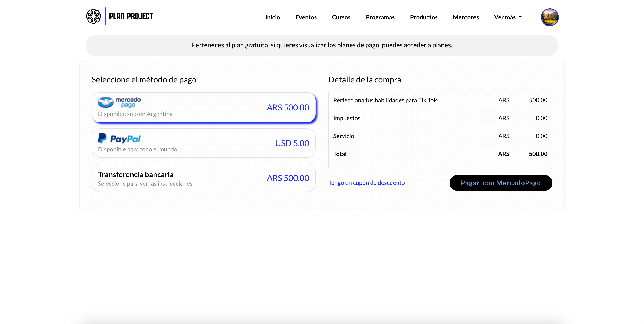Viewport: 644px width, 324px height.
Task: Open the Mentores menu item
Action: [466, 17]
